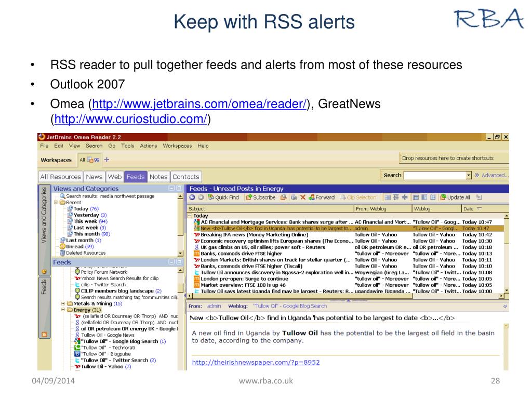Screen dimensions: 532x399
Task: Sort posts by the Subject column header
Action: tap(270, 209)
